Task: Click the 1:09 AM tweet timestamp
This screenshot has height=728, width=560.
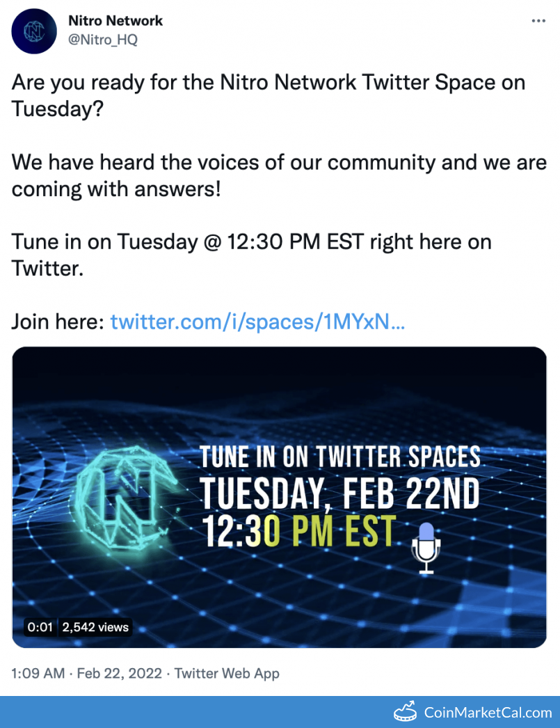Action: (x=38, y=673)
